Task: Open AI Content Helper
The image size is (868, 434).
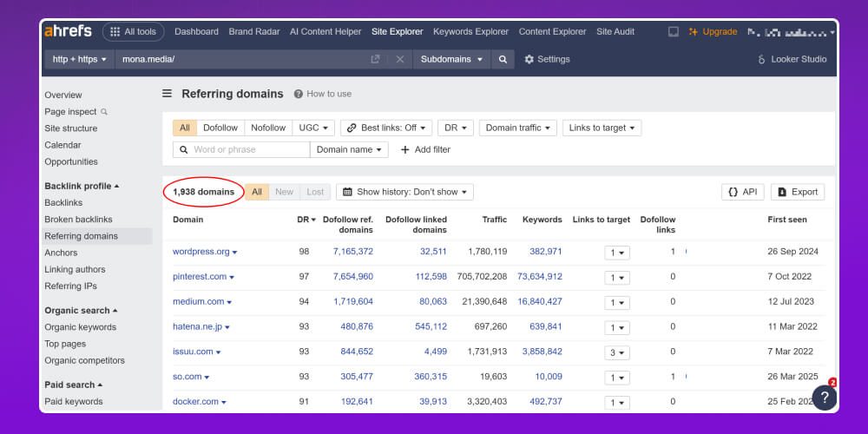Action: pos(325,31)
